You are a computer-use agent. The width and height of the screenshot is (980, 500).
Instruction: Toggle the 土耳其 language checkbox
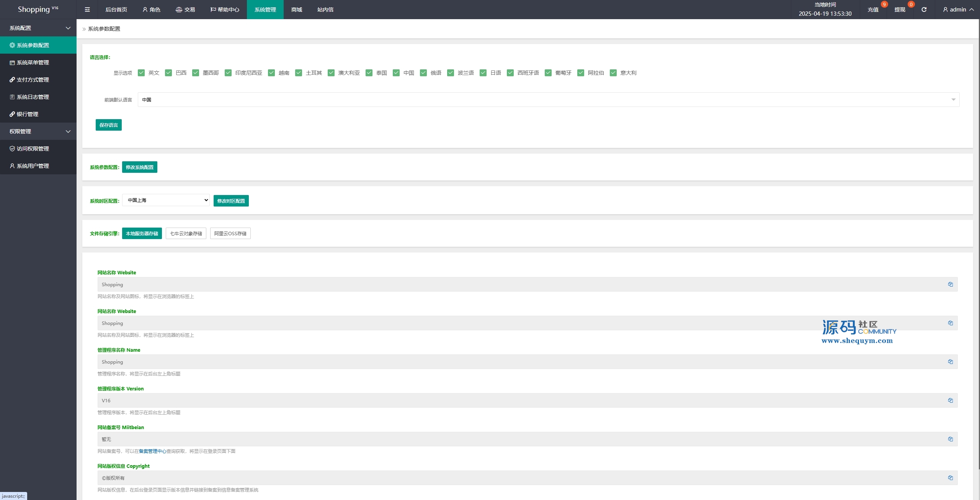tap(299, 73)
